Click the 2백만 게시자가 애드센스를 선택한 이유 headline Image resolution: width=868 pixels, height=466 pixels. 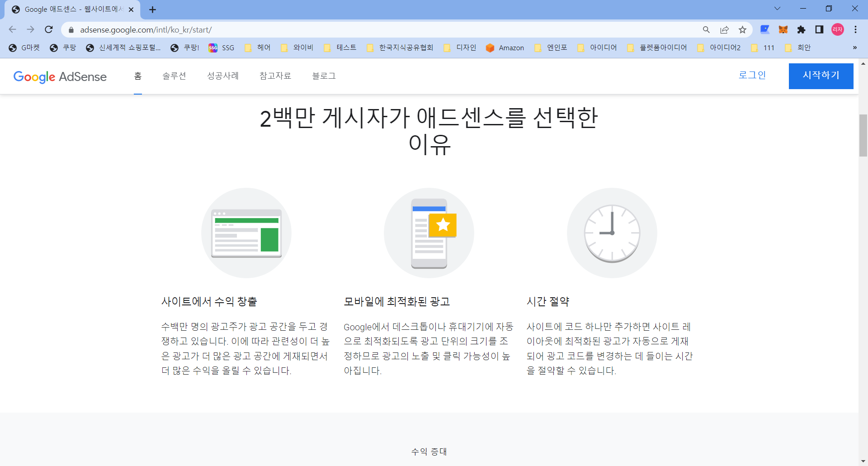(429, 131)
